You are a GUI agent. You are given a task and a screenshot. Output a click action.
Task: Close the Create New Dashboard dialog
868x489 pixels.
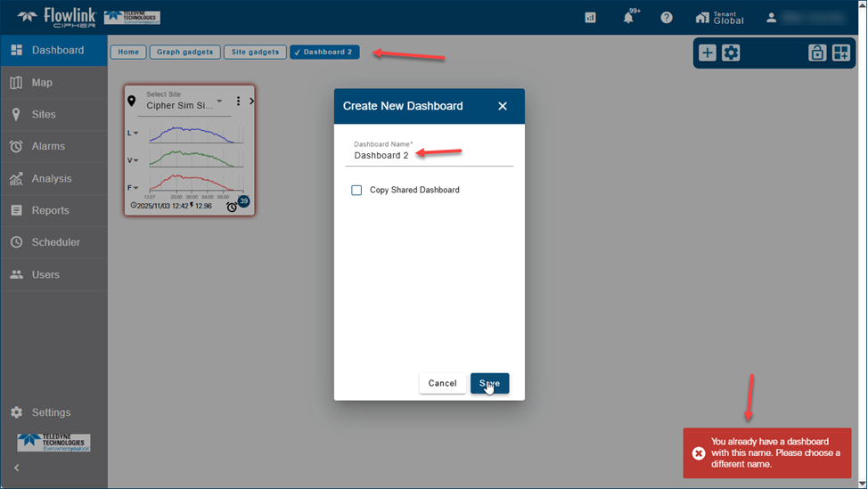503,106
